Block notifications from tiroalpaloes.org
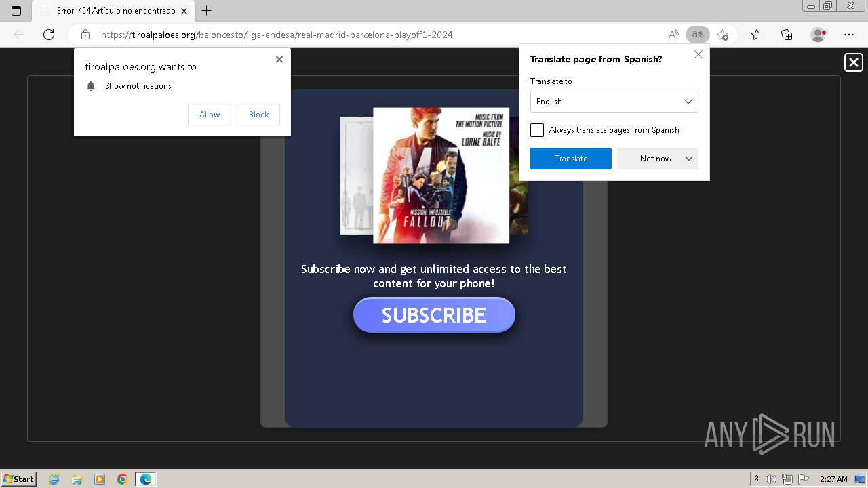The height and width of the screenshot is (488, 868). 258,115
